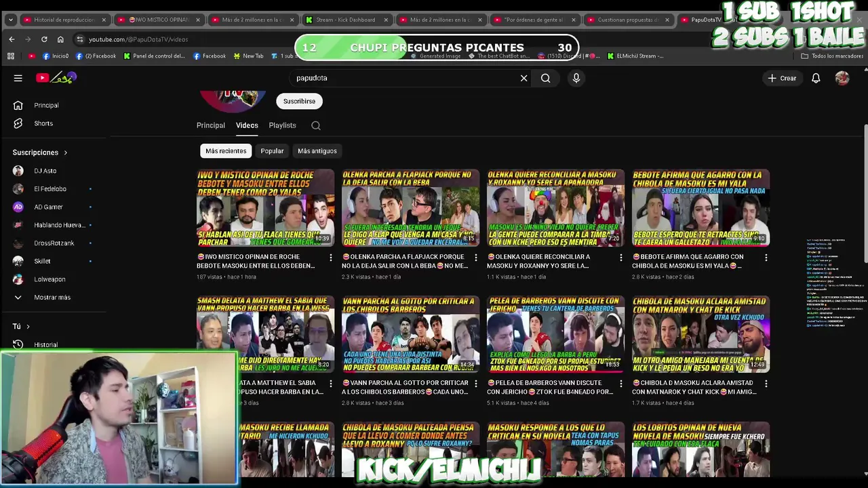Search within channel magnifier icon
This screenshot has height=488, width=868.
point(316,125)
